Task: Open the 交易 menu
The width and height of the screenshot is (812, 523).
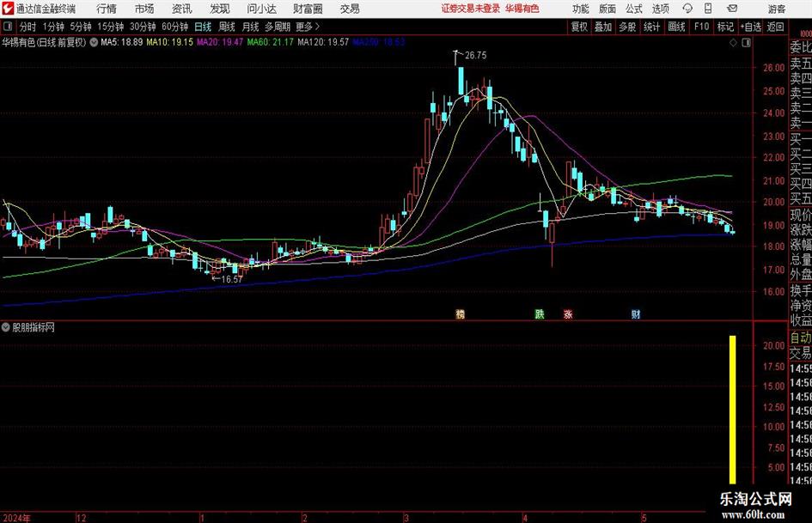Action: pyautogui.click(x=350, y=9)
